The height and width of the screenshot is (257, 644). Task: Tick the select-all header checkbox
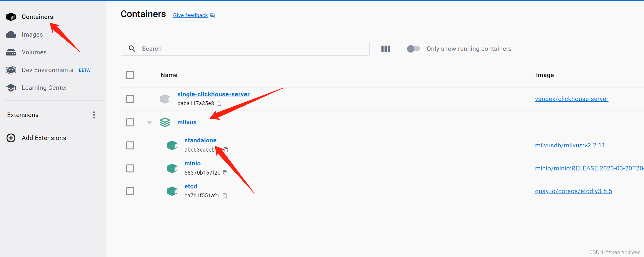pyautogui.click(x=130, y=75)
